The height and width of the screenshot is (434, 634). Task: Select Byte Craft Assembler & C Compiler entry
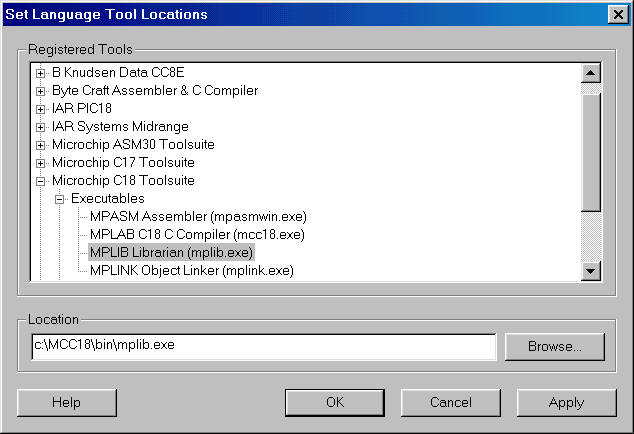pos(155,91)
